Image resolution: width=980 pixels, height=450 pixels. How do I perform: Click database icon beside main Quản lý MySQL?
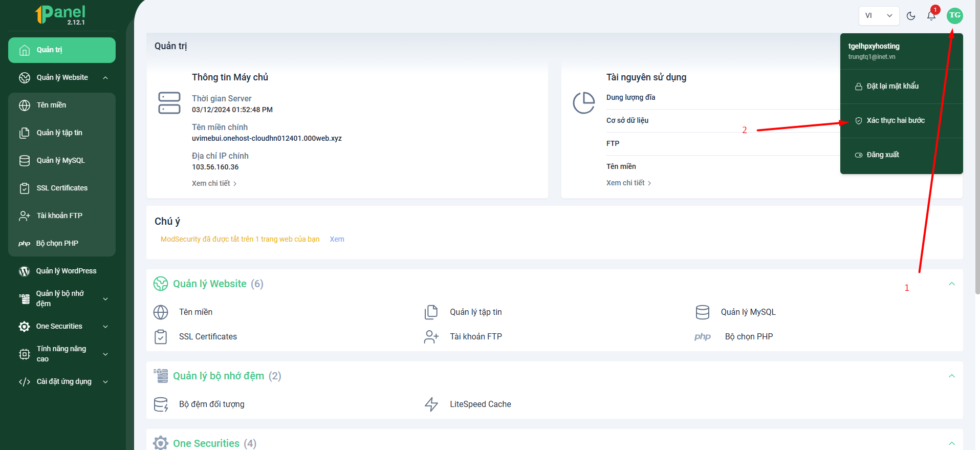[x=703, y=312]
